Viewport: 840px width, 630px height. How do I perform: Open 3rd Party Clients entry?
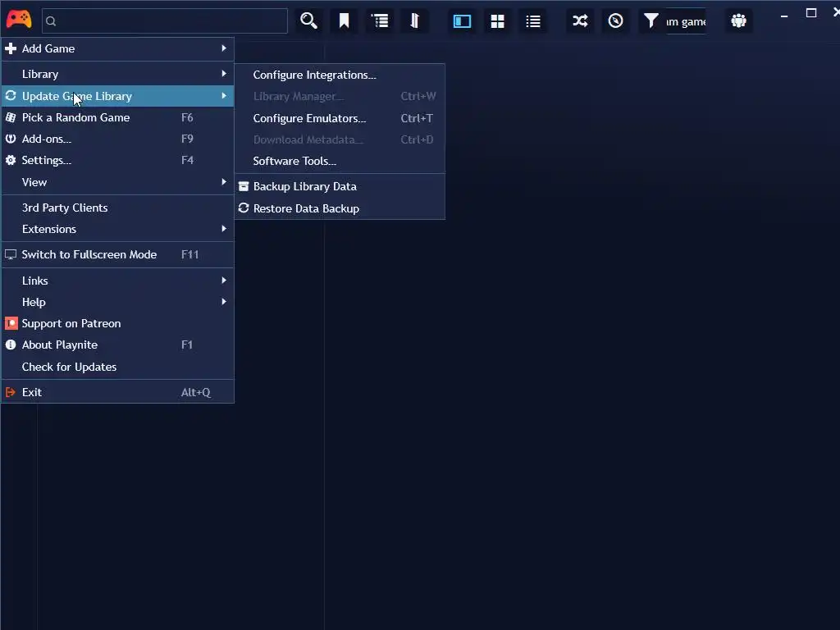click(117, 208)
